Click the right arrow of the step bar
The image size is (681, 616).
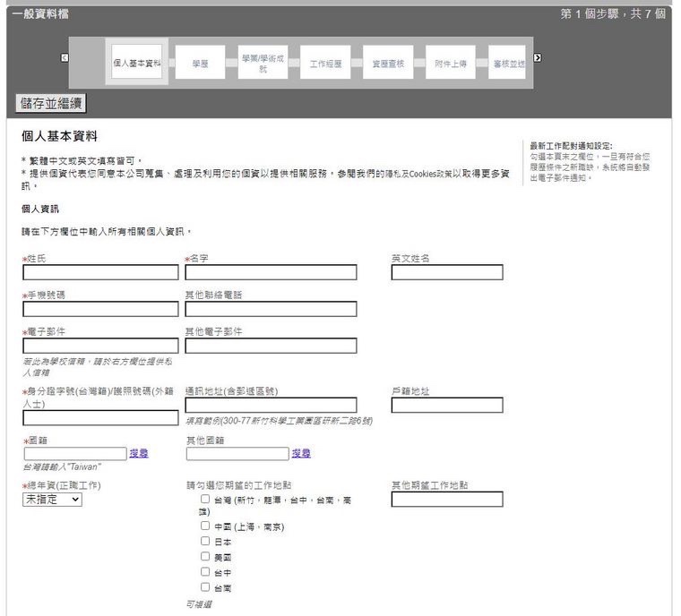538,58
